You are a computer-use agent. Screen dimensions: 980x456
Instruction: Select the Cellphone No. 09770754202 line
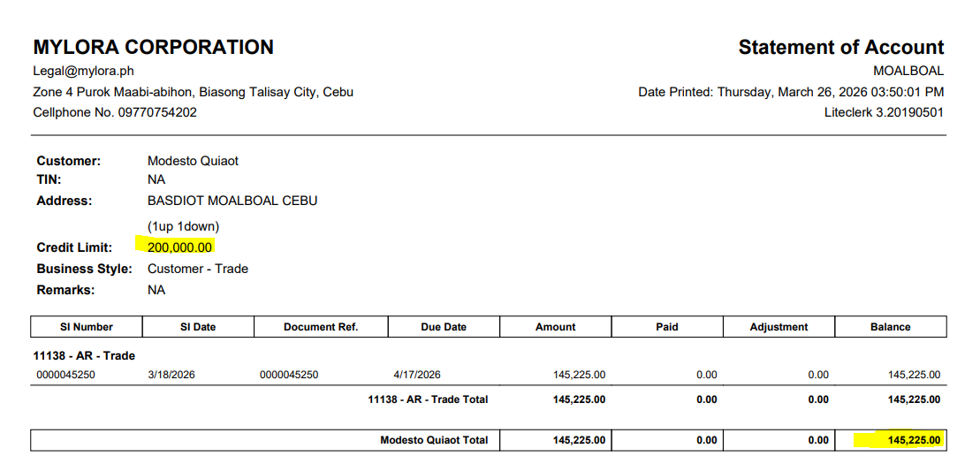click(115, 112)
